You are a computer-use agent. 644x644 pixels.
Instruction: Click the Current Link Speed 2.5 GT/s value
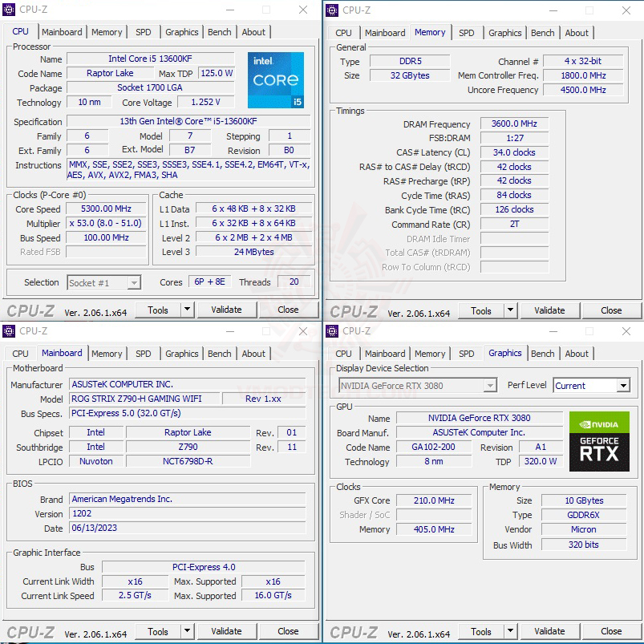[135, 595]
